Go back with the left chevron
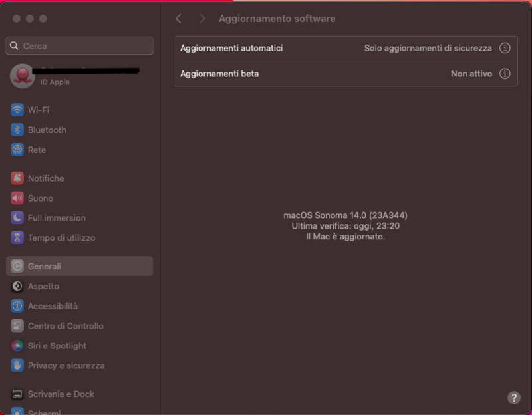 178,19
